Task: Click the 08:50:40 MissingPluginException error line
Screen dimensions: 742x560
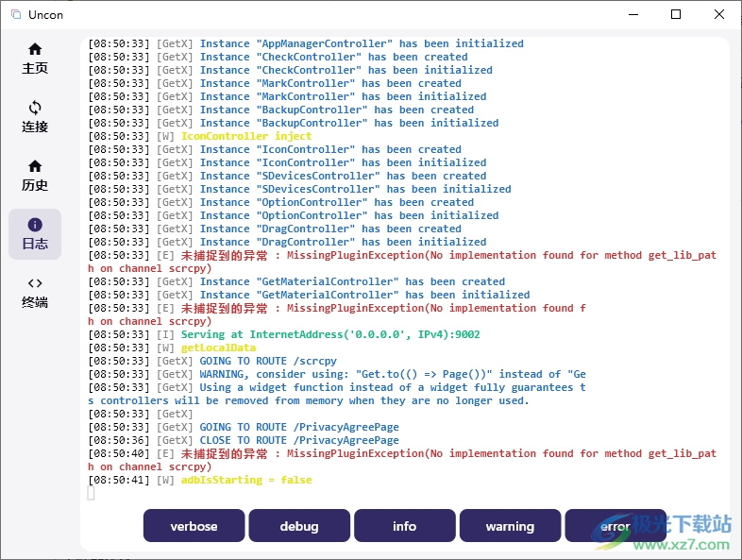Action: [x=402, y=460]
